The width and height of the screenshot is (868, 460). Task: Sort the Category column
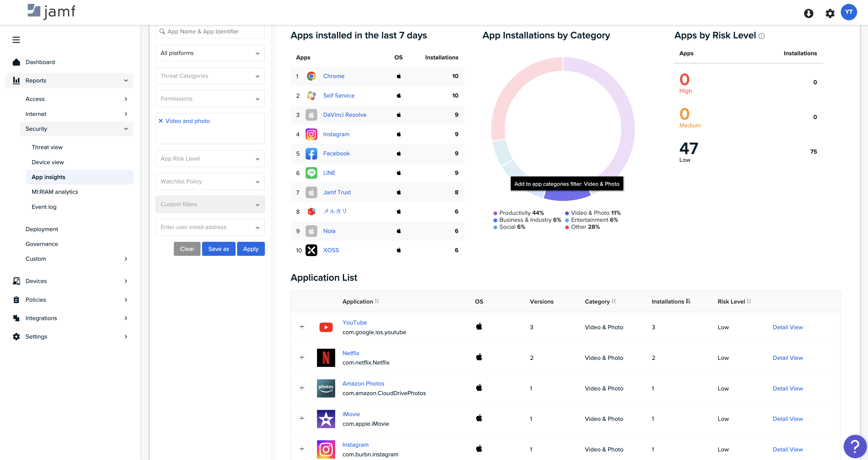(613, 301)
